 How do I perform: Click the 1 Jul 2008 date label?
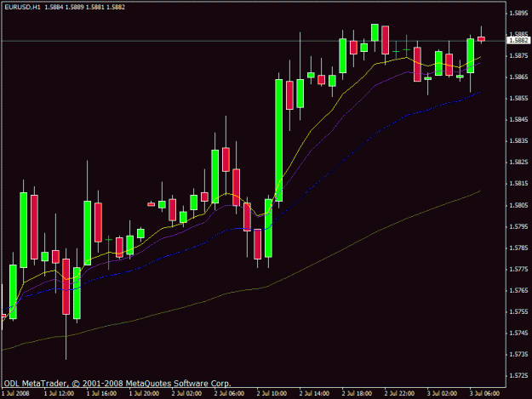pos(16,394)
